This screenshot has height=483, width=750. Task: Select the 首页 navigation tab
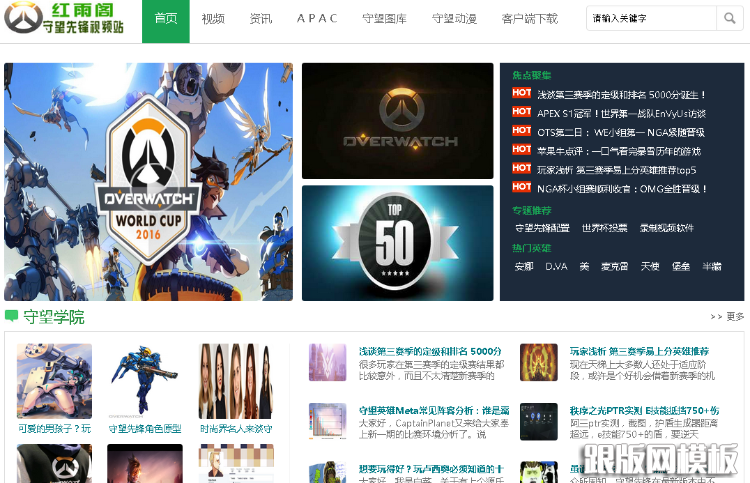166,19
